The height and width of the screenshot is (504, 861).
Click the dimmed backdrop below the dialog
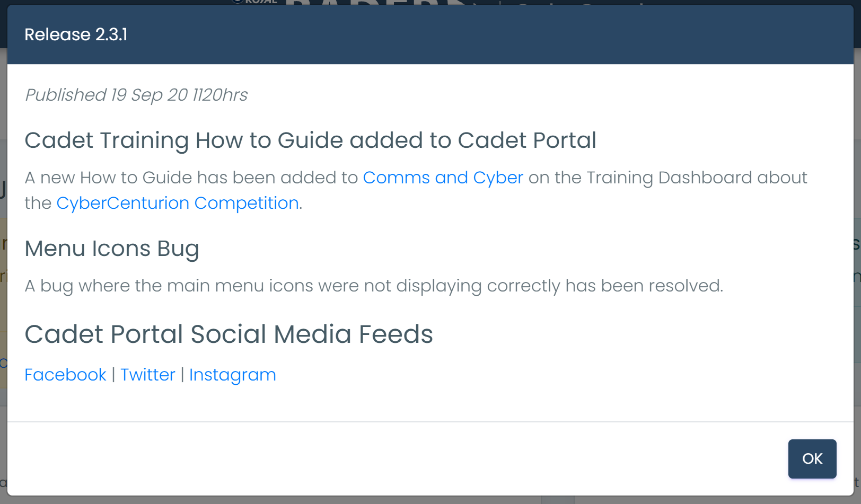click(430, 500)
